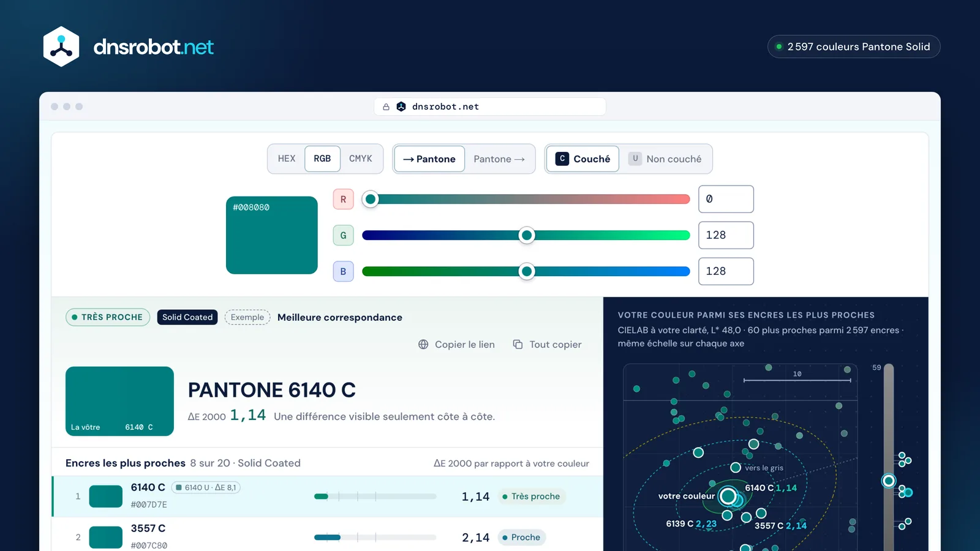This screenshot has height=551, width=980.
Task: Click the TRÈS PROCHE status pill
Action: click(x=108, y=317)
